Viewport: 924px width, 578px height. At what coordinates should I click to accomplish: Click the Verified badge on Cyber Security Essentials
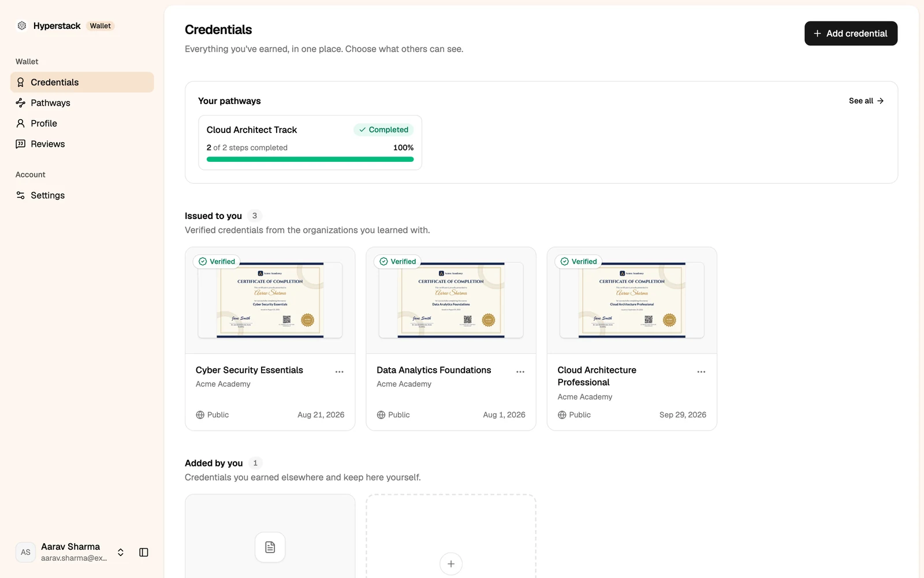point(217,261)
